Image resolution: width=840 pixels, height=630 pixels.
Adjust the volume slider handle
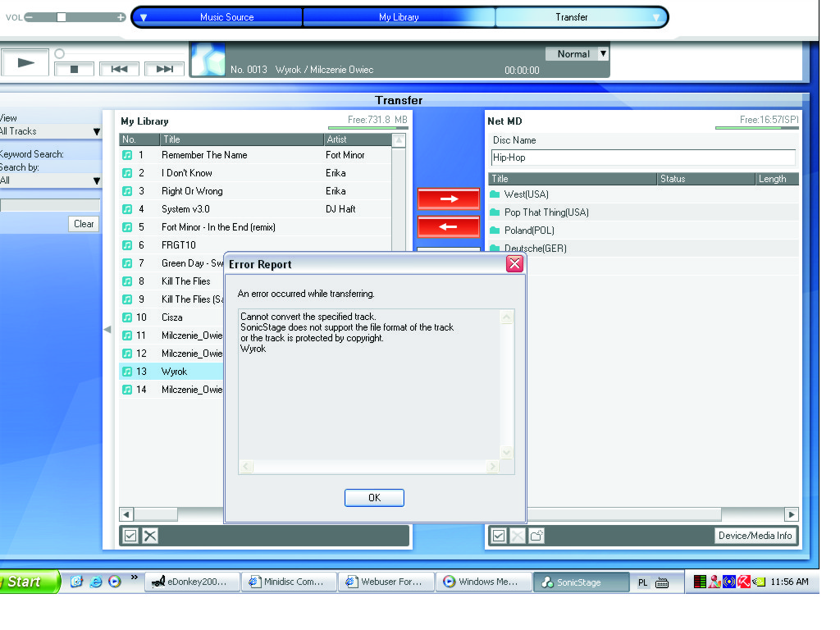click(x=62, y=17)
